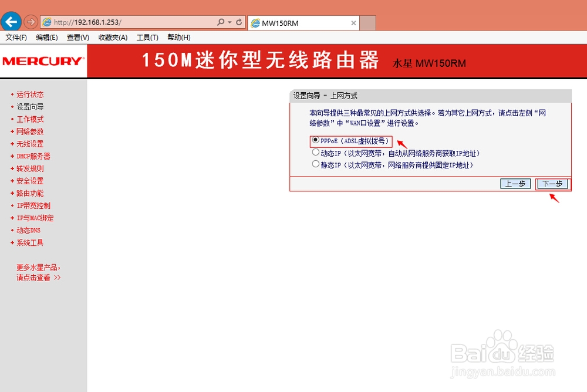This screenshot has height=392, width=587.
Task: Expand the 路由功能 sidebar section
Action: pos(30,193)
